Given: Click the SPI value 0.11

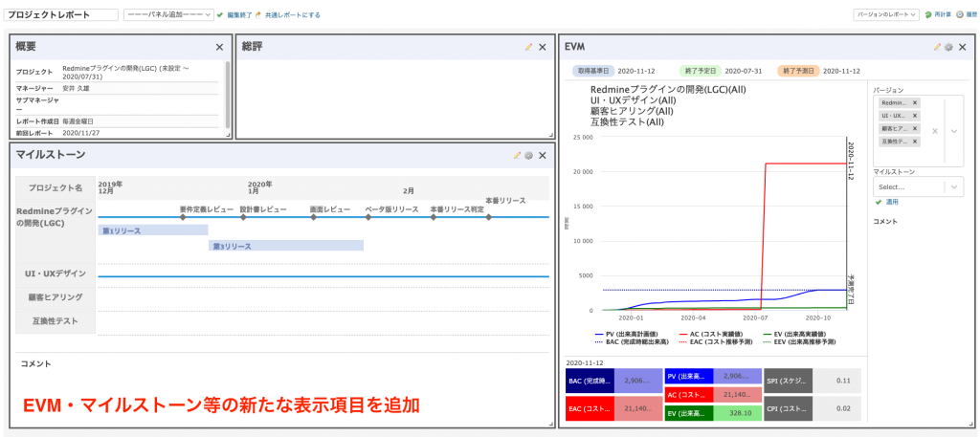Looking at the screenshot, I should click(x=842, y=381).
